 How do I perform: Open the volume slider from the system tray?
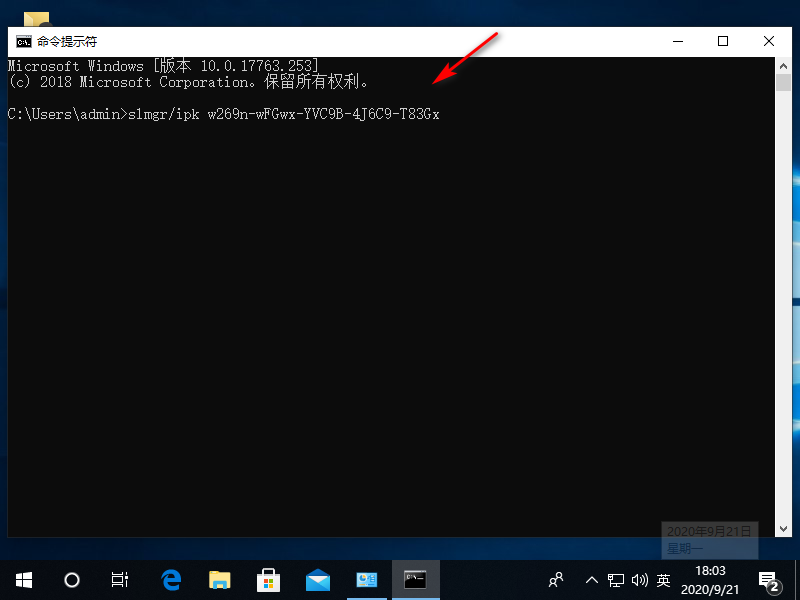640,580
